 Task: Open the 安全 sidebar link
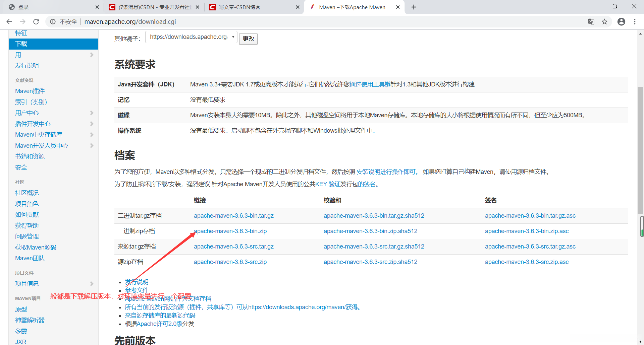21,167
